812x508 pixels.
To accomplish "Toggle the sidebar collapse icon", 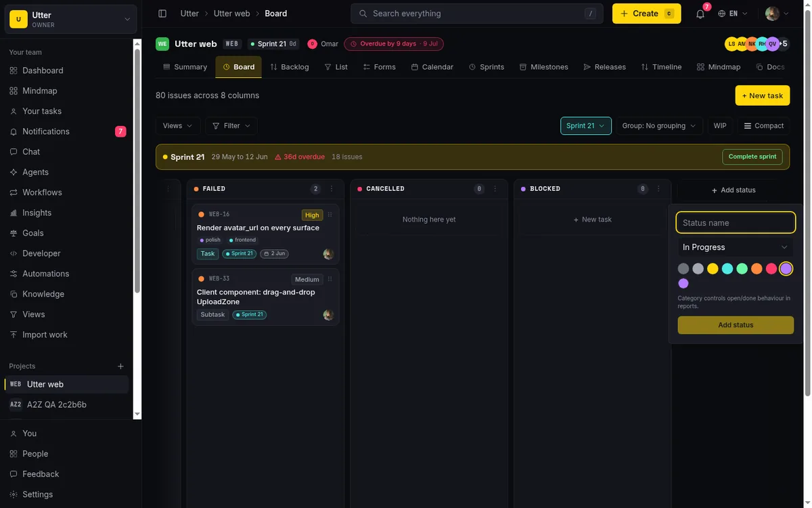I will click(x=162, y=14).
